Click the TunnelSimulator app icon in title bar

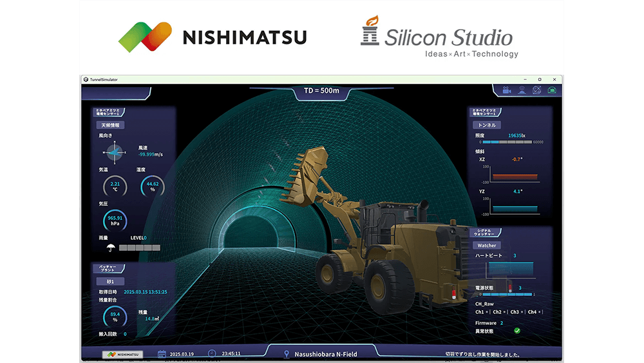click(86, 79)
